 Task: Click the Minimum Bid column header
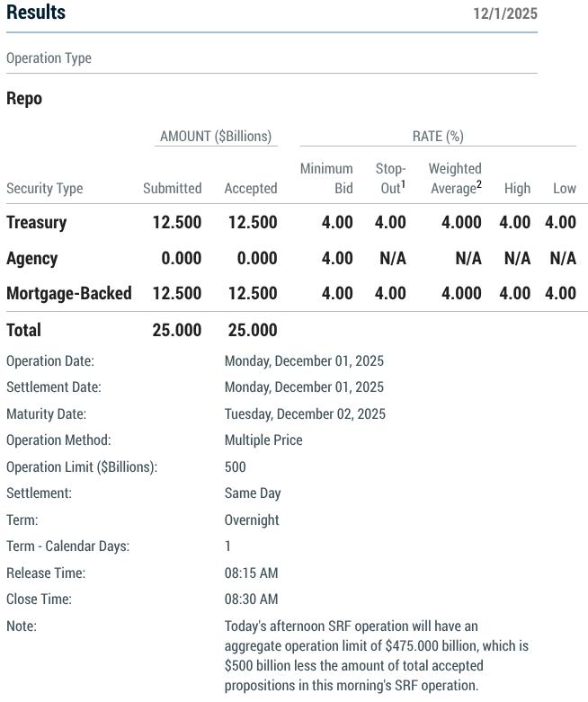click(x=326, y=178)
